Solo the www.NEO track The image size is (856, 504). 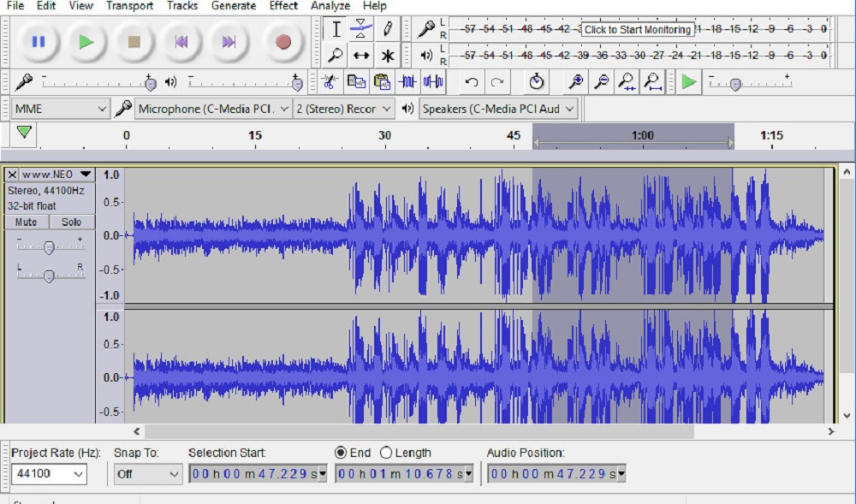(72, 222)
